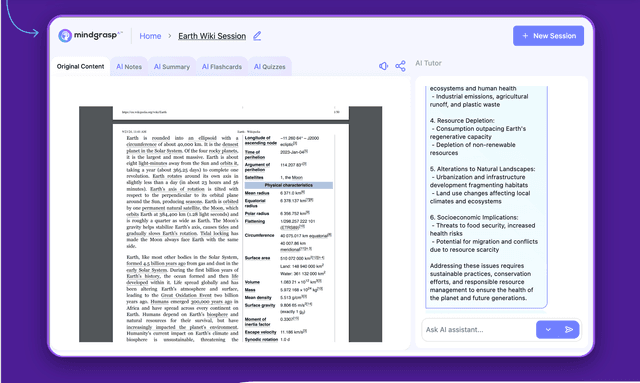The height and width of the screenshot is (383, 640).
Task: Click the Mindgrasp logo
Action: click(90, 36)
